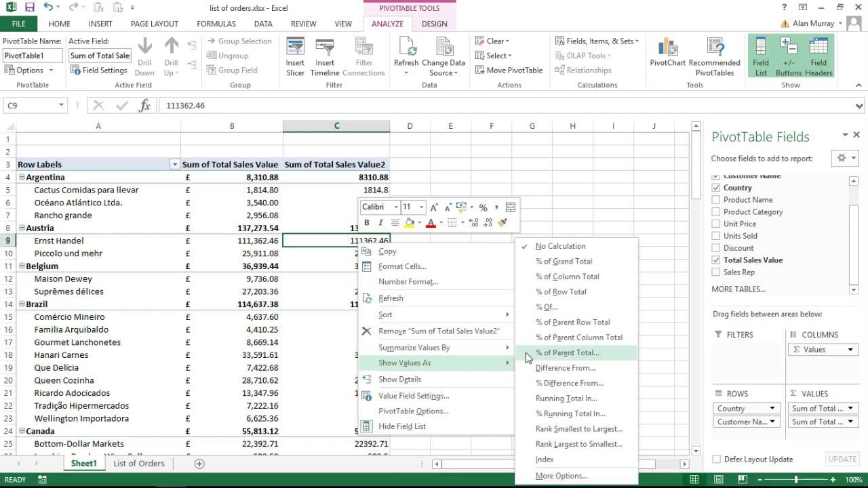Image resolution: width=868 pixels, height=488 pixels.
Task: Click the MORE TABLES... link
Action: pos(738,289)
